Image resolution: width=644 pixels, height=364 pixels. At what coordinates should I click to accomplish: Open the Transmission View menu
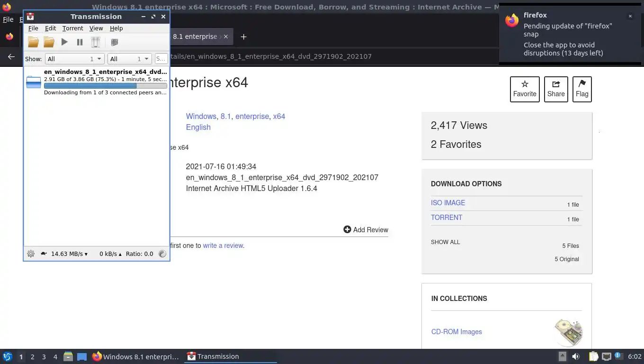pyautogui.click(x=96, y=28)
